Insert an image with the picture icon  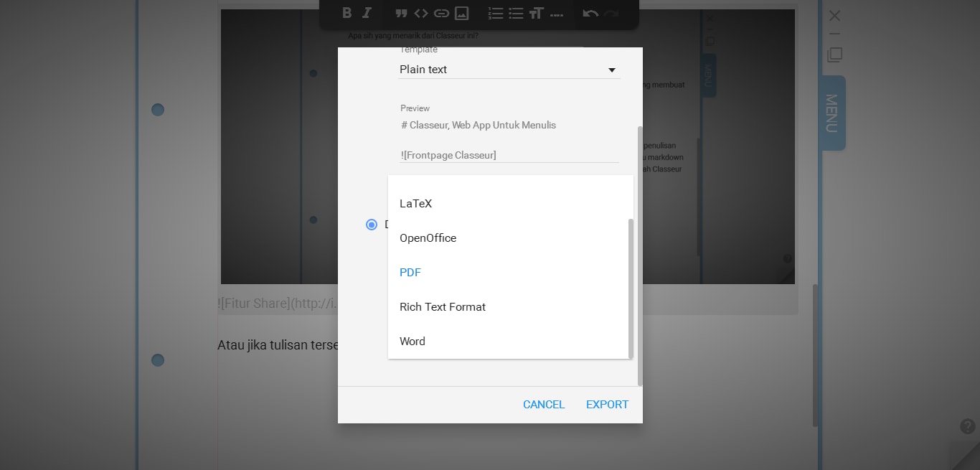click(x=462, y=13)
